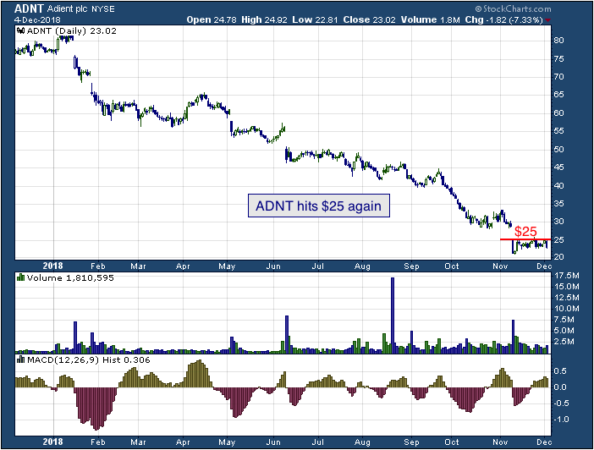
Task: Click the Close 23.02 value in the header
Action: click(369, 20)
